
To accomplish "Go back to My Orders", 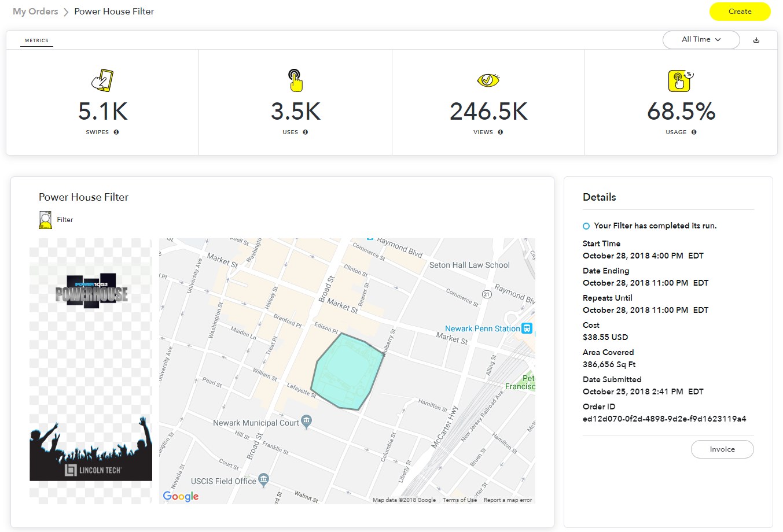I will click(35, 12).
